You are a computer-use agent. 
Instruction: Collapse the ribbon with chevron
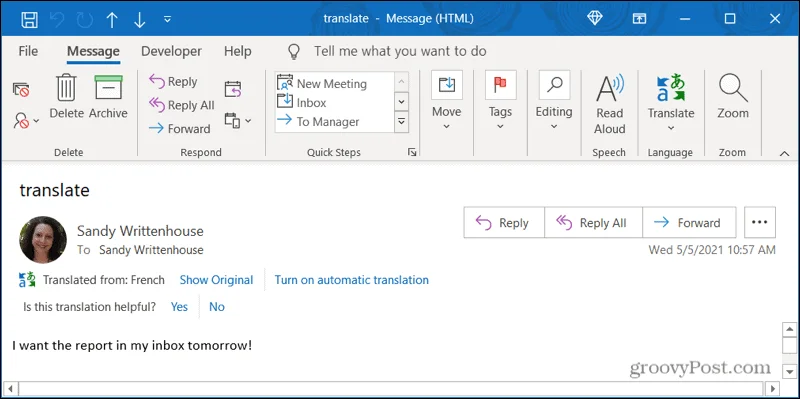[785, 154]
